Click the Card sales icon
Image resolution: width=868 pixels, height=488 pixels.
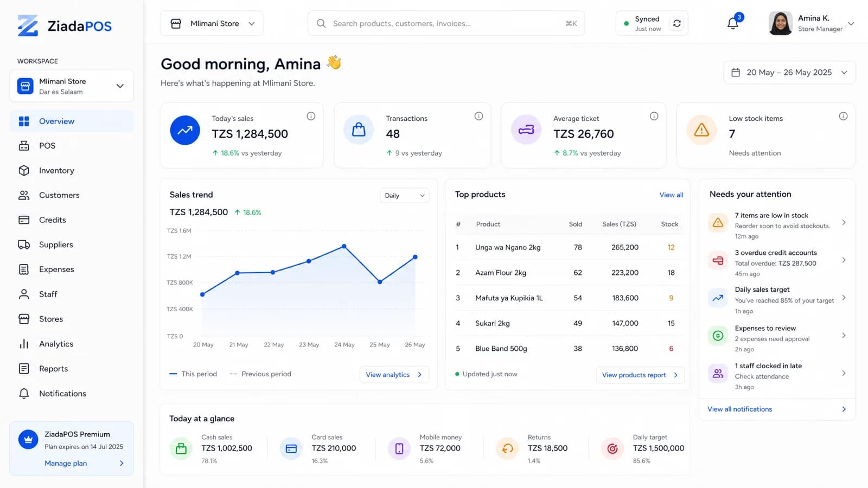(x=291, y=448)
